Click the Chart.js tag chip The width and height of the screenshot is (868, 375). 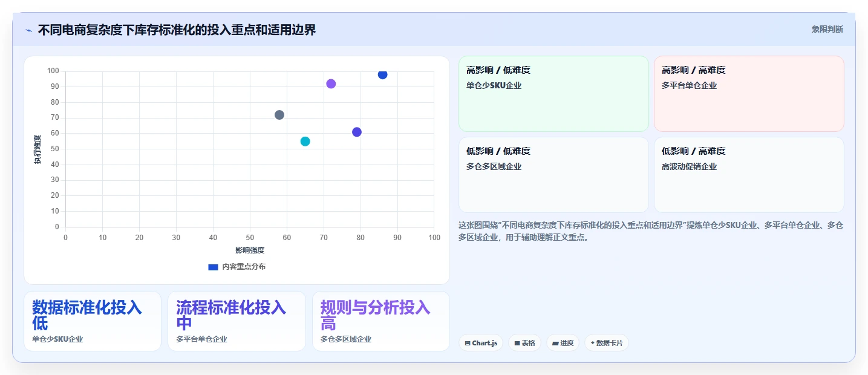click(481, 343)
